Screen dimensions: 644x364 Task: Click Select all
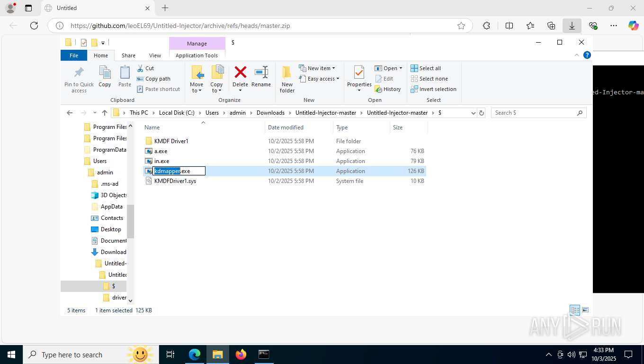(426, 68)
